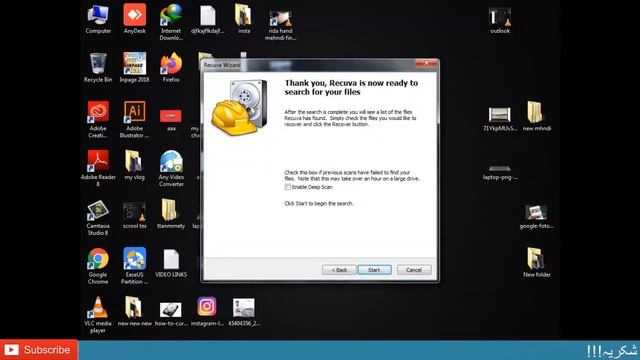Select the New folder icon
Screen dimensions: 640x360
(537, 262)
